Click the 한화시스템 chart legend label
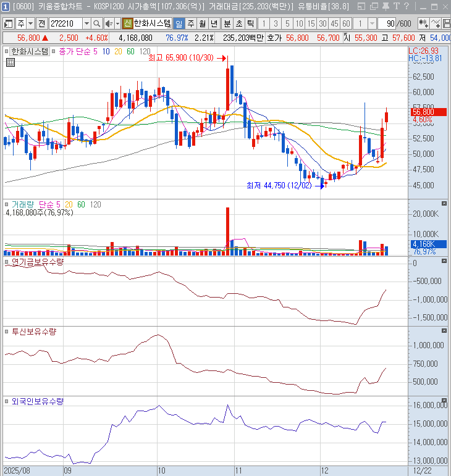451x476 pixels. [x=29, y=51]
